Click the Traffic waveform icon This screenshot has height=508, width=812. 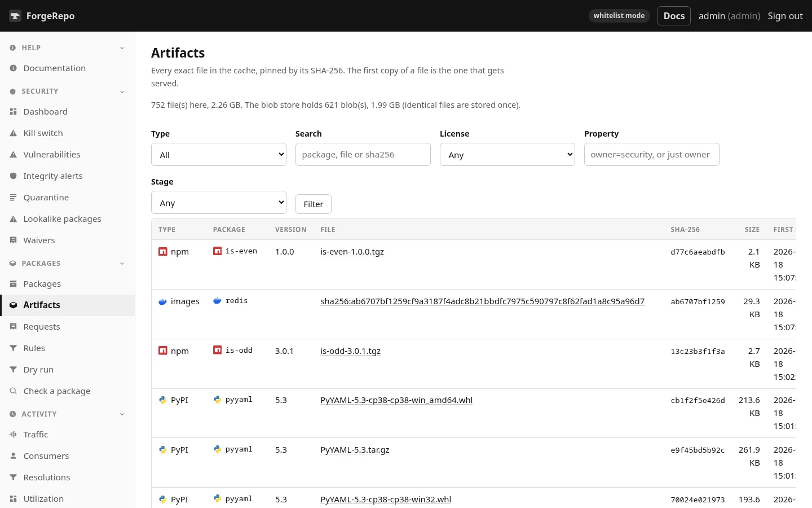[13, 435]
